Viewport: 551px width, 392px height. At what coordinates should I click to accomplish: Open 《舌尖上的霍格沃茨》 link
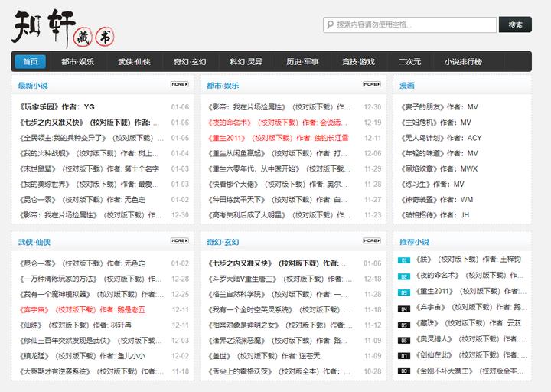[x=279, y=371]
